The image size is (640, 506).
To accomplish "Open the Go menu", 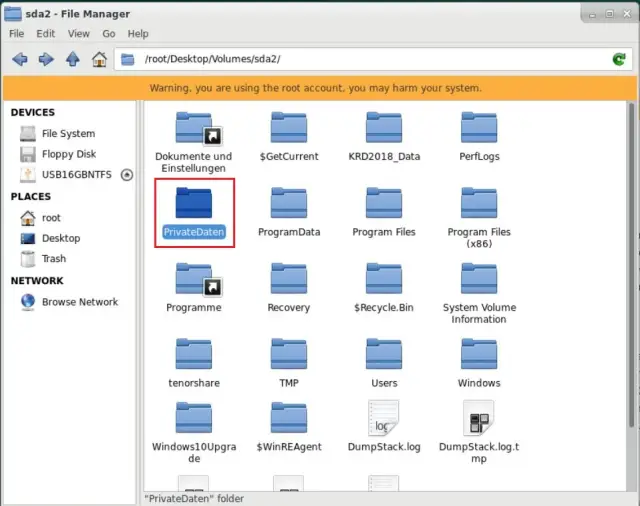I will pyautogui.click(x=108, y=34).
